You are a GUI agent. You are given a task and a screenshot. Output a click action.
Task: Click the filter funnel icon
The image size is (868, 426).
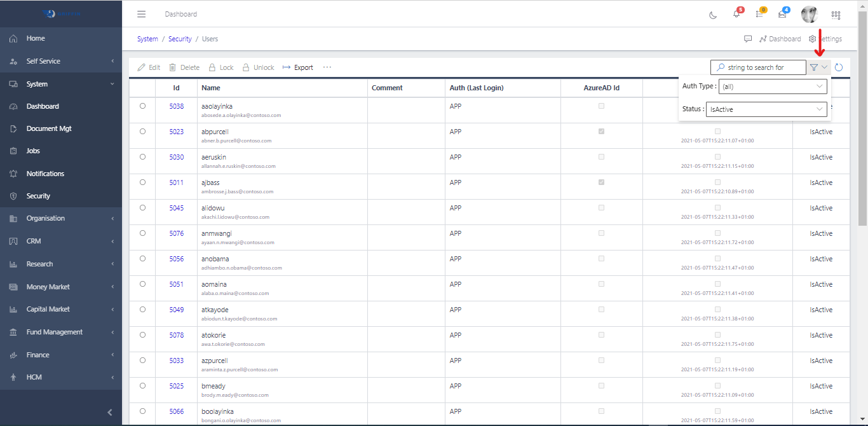(814, 67)
